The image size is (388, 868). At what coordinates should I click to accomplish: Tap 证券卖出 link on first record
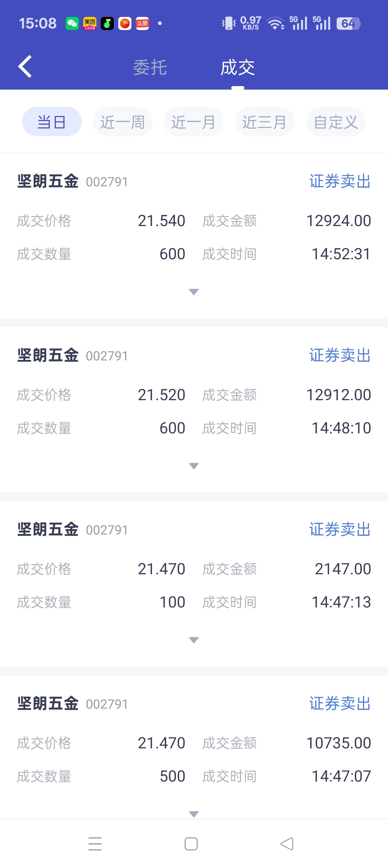[x=340, y=181]
